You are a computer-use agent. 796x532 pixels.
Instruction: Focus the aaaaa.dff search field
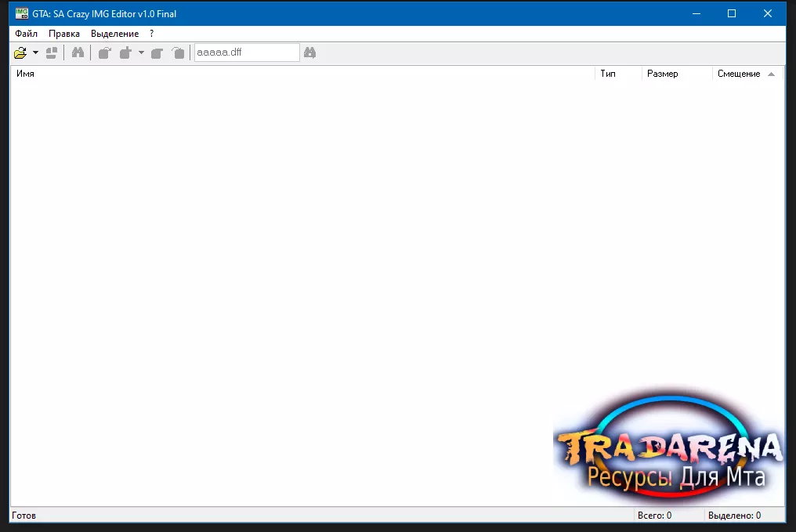point(247,52)
